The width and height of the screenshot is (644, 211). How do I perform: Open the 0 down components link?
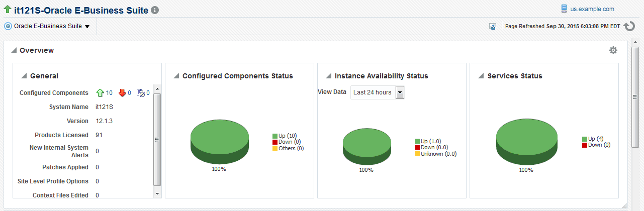129,93
